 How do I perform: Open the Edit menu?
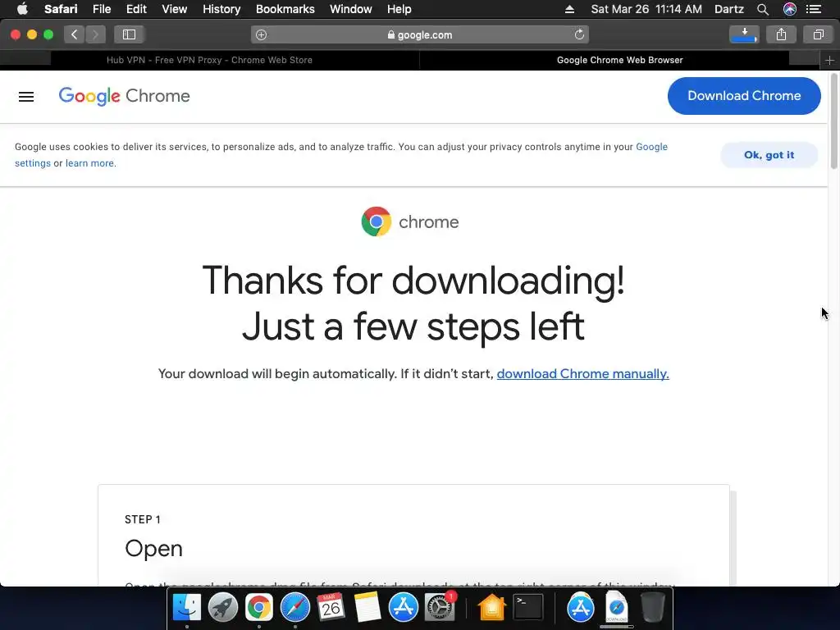(x=136, y=9)
